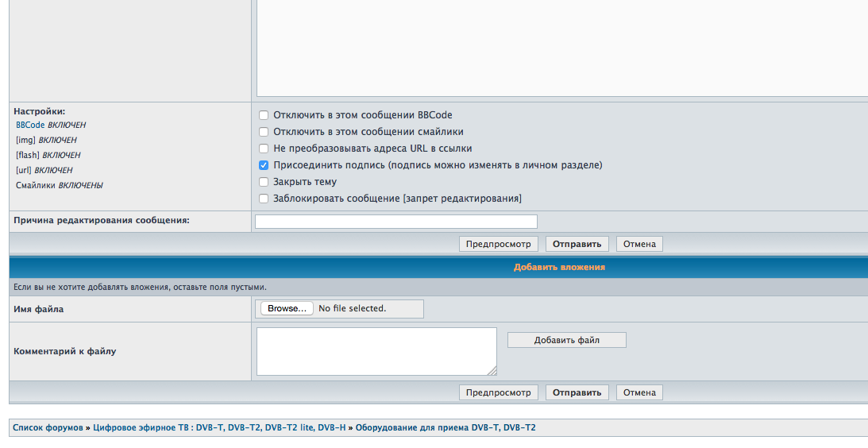Submit with 'Отправить' below the file comment

point(577,392)
